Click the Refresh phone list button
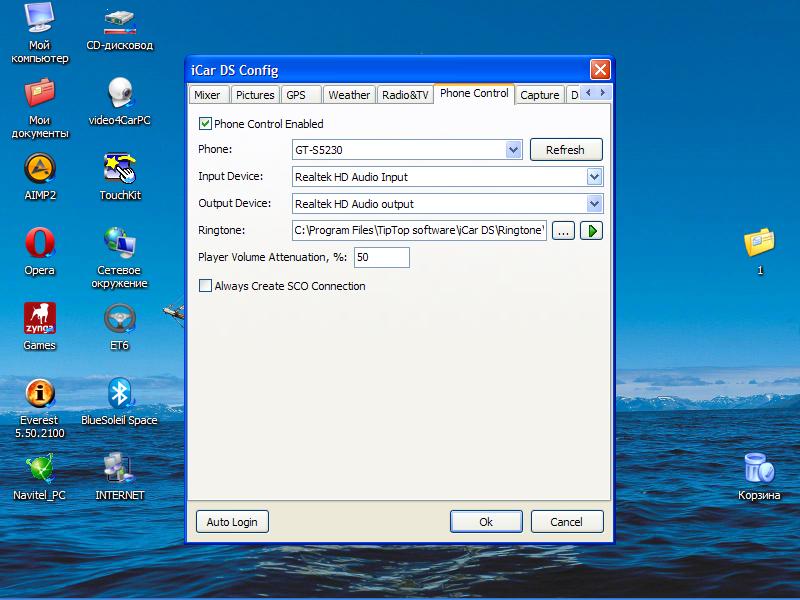This screenshot has height=600, width=800. pyautogui.click(x=565, y=150)
